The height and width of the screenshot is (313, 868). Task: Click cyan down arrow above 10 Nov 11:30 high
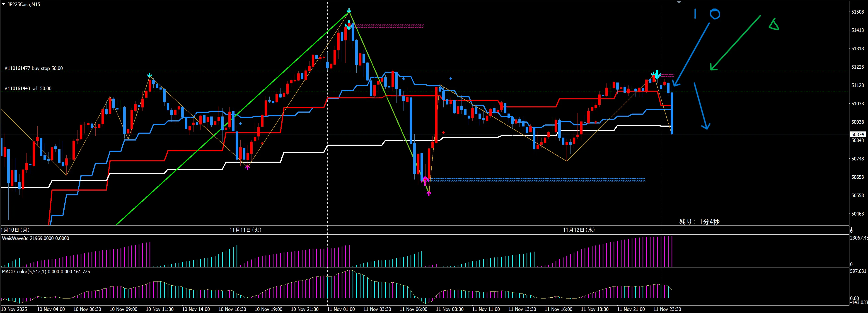tap(150, 75)
